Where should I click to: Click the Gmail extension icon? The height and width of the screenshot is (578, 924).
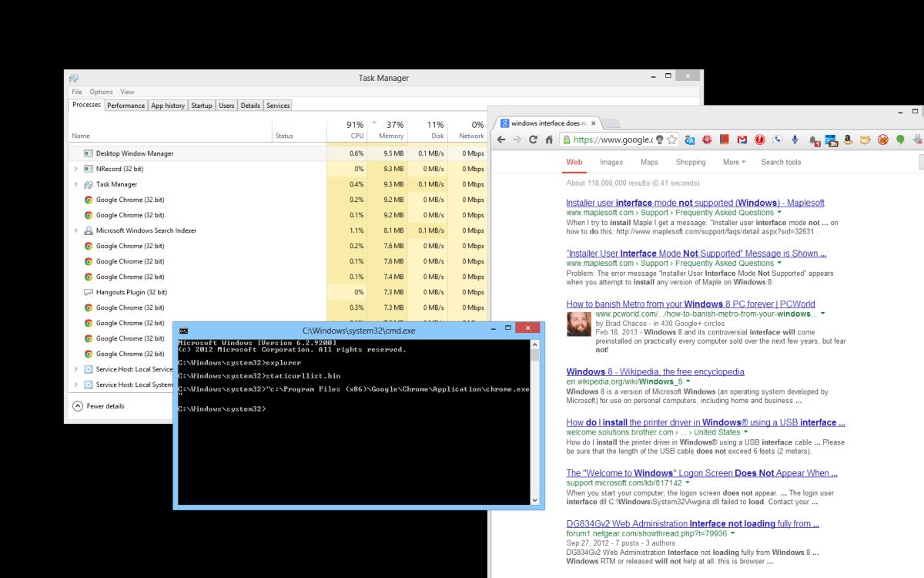[x=742, y=140]
